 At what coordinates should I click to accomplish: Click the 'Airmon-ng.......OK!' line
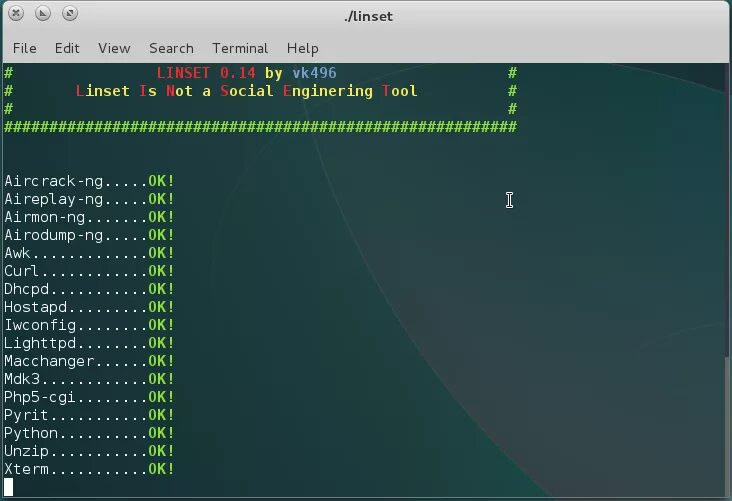click(x=89, y=217)
